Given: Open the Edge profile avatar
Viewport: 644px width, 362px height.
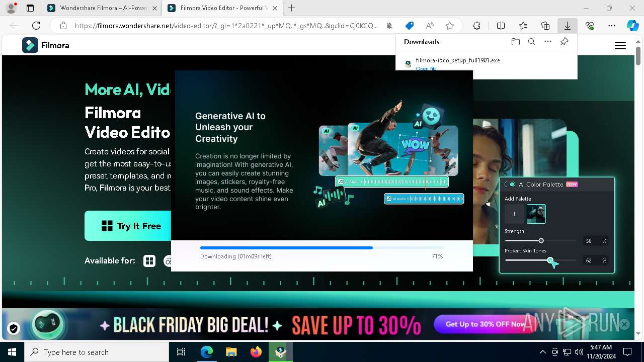Looking at the screenshot, I should (x=11, y=8).
